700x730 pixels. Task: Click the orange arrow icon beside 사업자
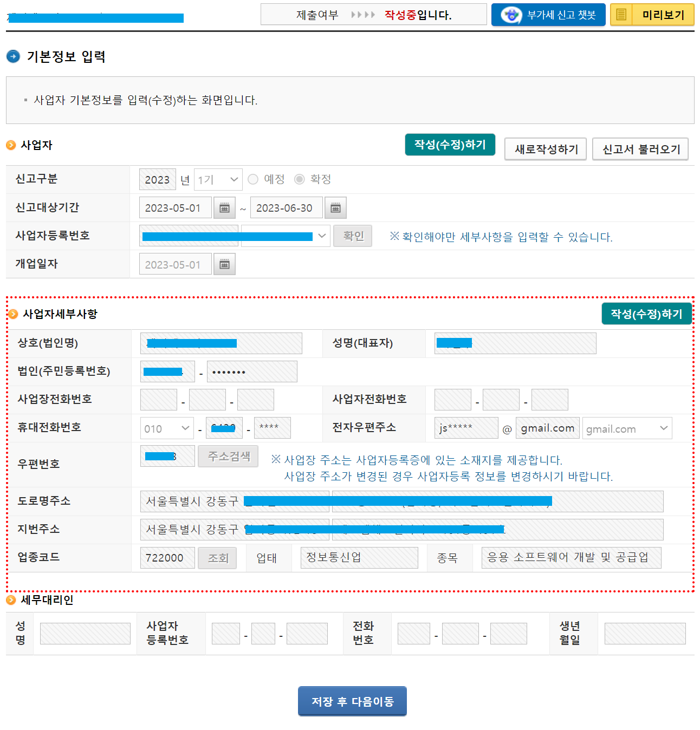click(10, 145)
